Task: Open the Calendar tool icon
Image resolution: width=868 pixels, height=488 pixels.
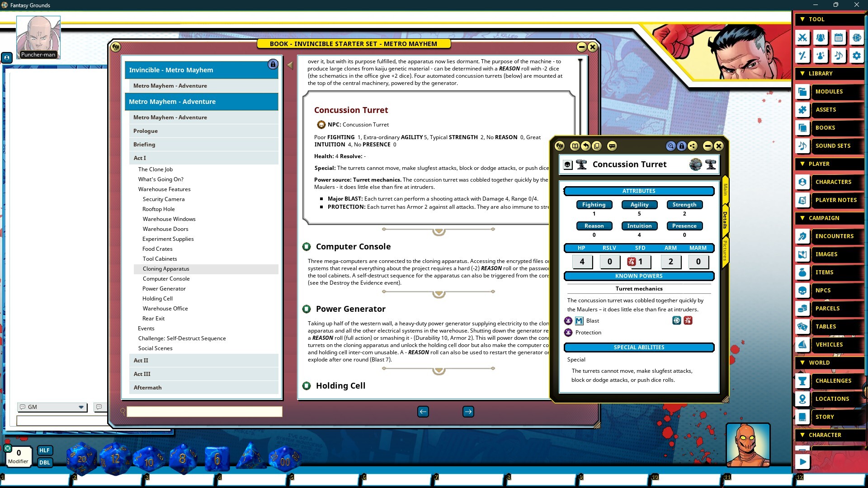Action: (x=839, y=38)
